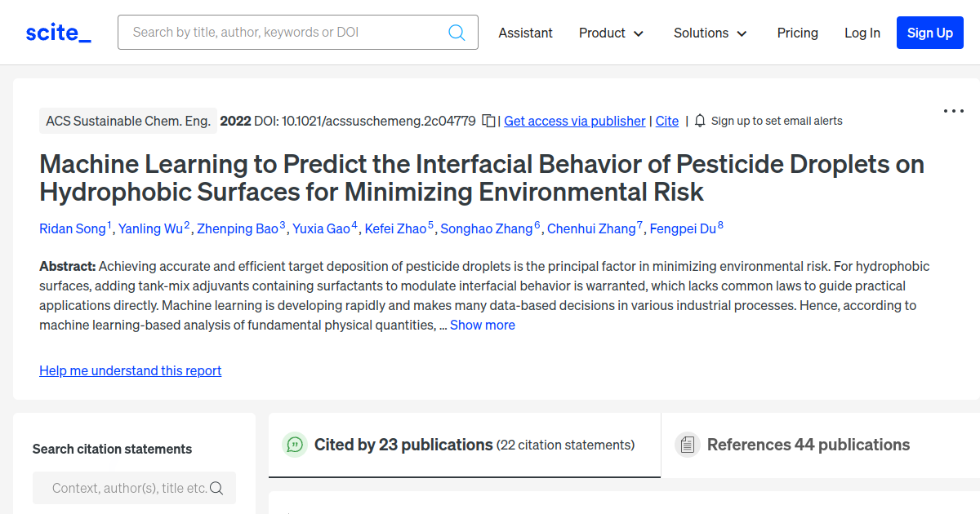Show more of the abstract text
Image resolution: width=980 pixels, height=514 pixels.
482,325
